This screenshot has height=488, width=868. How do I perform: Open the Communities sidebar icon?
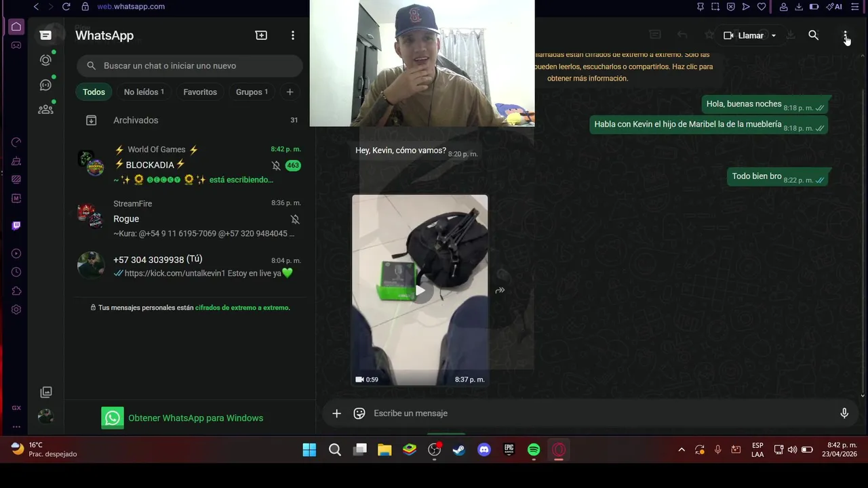coord(45,109)
